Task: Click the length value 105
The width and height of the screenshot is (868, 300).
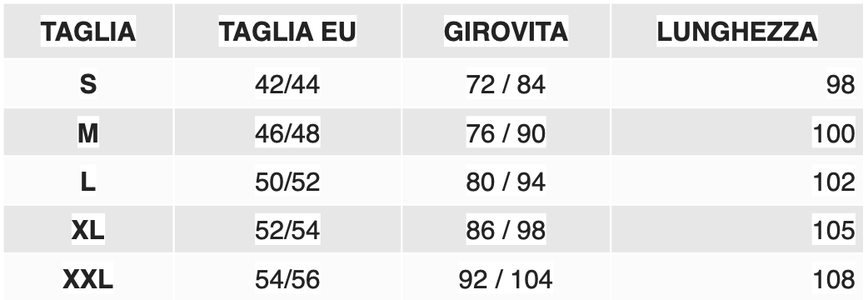Action: pyautogui.click(x=834, y=230)
